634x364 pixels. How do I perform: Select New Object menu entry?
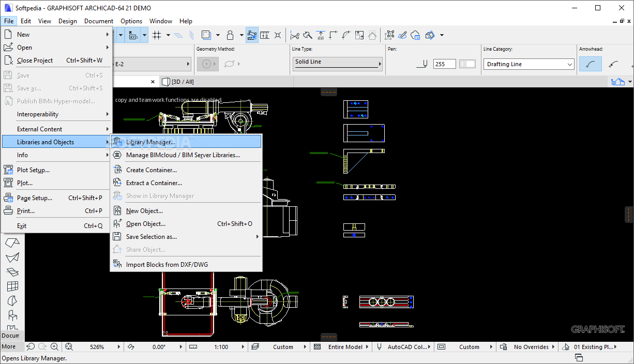186,211
